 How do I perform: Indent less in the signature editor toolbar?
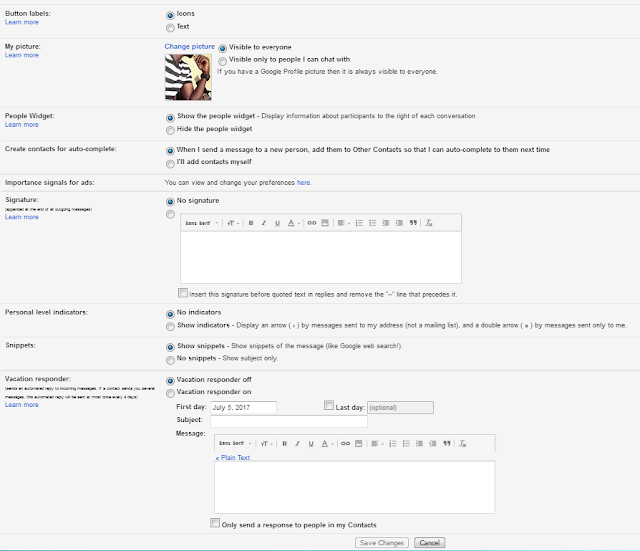[x=386, y=223]
